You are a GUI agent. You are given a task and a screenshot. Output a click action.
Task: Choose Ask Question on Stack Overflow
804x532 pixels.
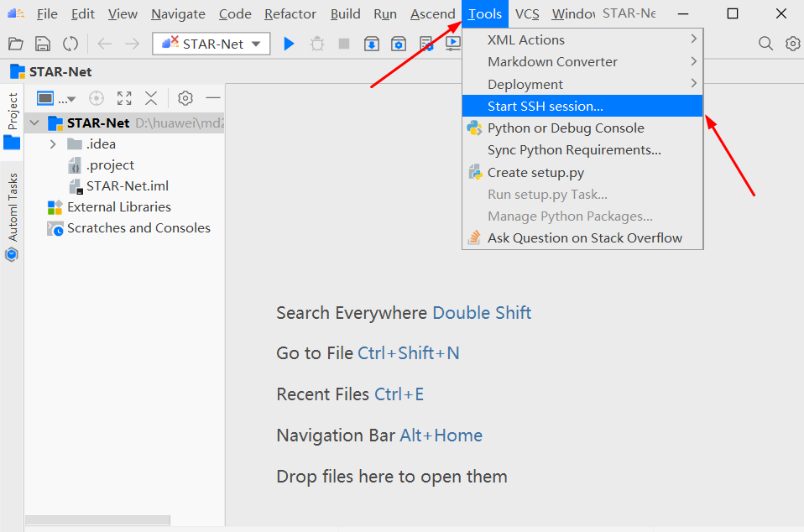[x=582, y=237]
